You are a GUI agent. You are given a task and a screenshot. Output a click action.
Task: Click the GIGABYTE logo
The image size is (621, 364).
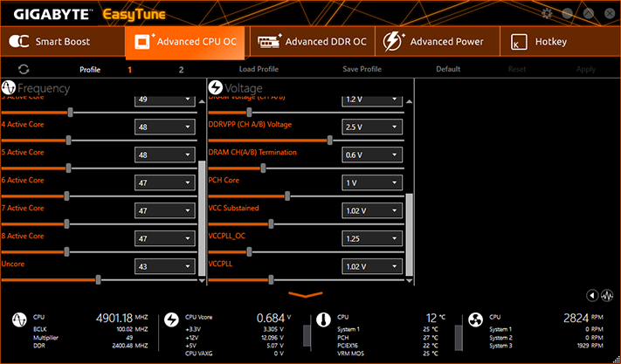(52, 14)
